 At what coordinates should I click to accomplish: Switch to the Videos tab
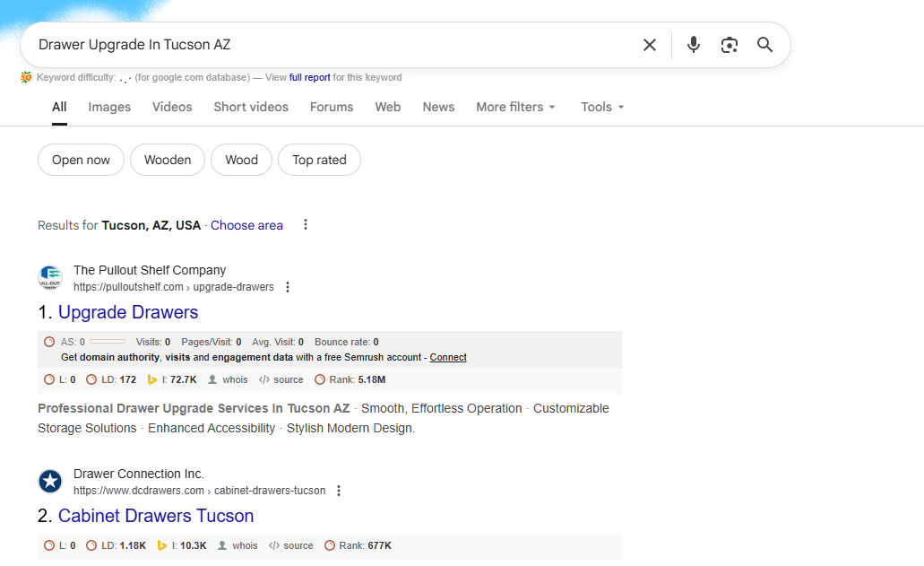pos(172,107)
